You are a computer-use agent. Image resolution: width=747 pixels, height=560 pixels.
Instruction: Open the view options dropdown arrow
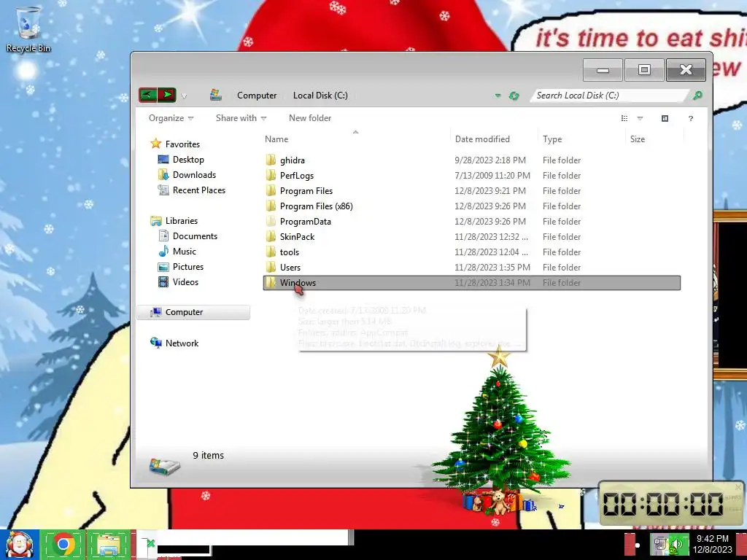click(x=640, y=118)
